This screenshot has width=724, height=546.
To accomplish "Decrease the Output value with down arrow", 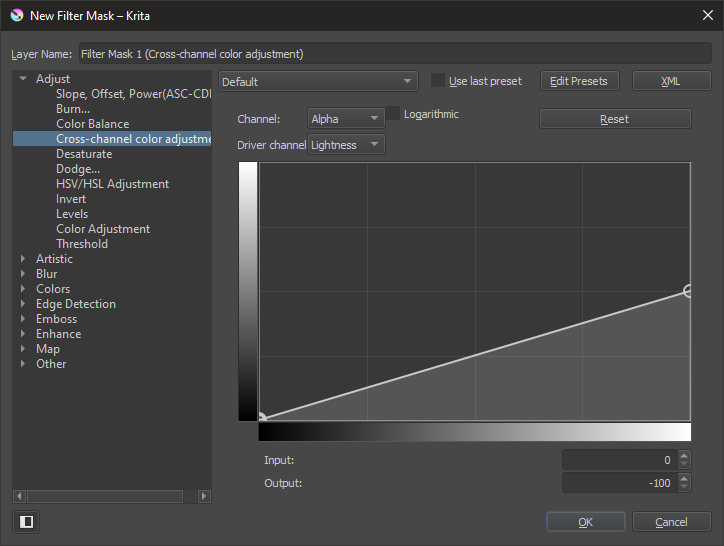I will pos(684,487).
